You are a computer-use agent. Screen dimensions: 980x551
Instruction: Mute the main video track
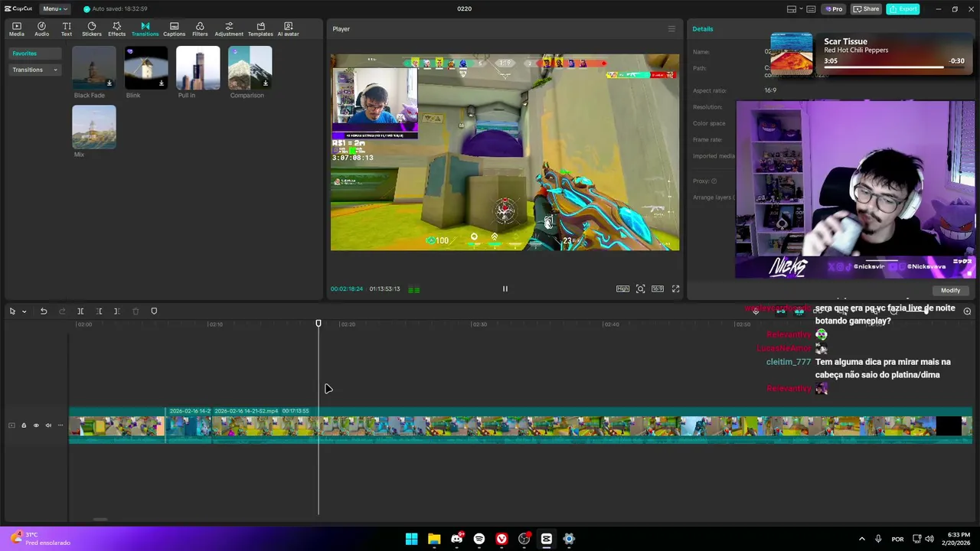(x=48, y=425)
